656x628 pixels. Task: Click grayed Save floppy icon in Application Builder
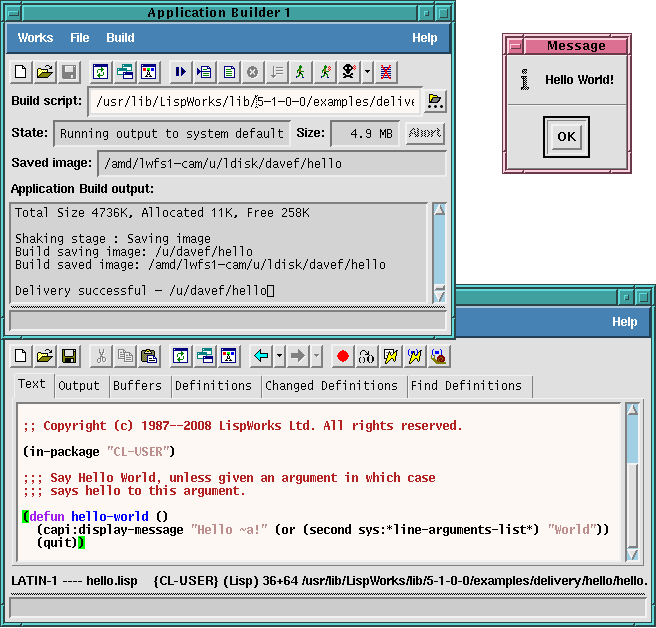point(69,72)
